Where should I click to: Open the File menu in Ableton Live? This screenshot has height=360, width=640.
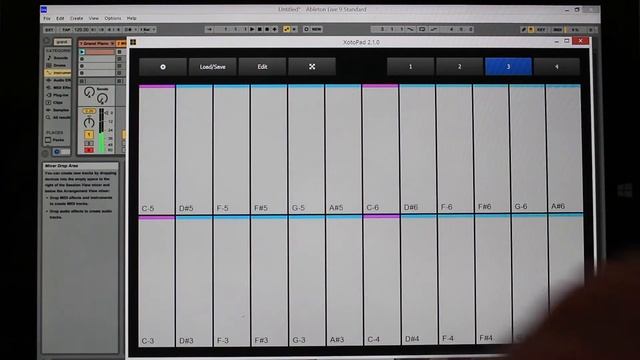(47, 18)
